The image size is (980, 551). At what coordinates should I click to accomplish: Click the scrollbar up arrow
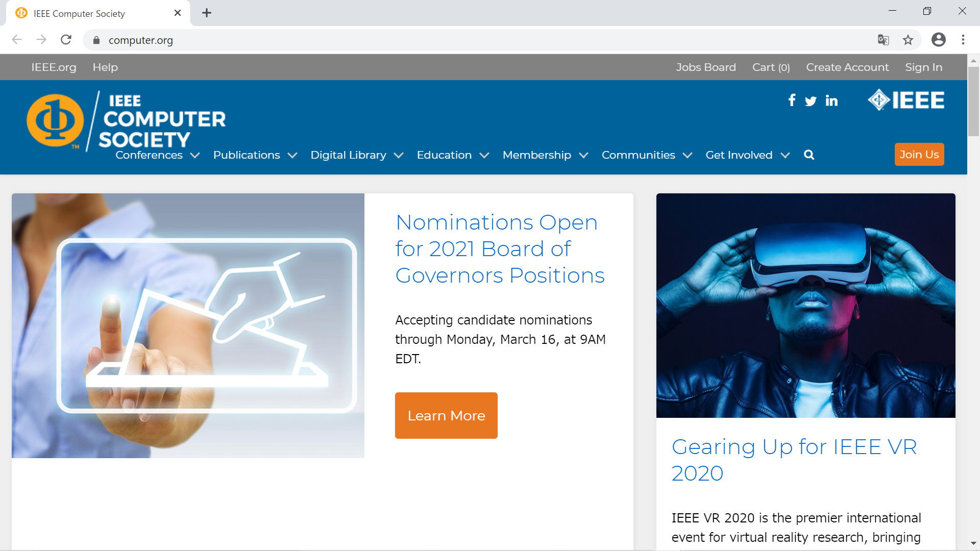tap(973, 60)
